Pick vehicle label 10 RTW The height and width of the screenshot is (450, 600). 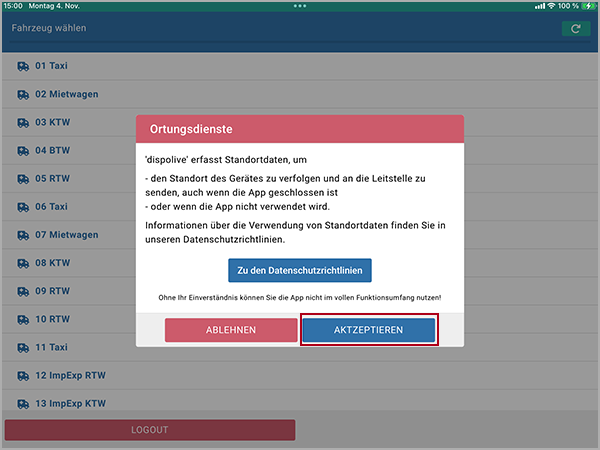53,319
